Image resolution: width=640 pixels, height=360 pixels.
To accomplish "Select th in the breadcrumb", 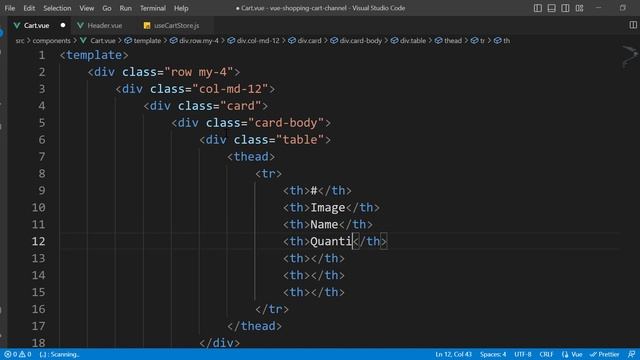I will pos(506,40).
